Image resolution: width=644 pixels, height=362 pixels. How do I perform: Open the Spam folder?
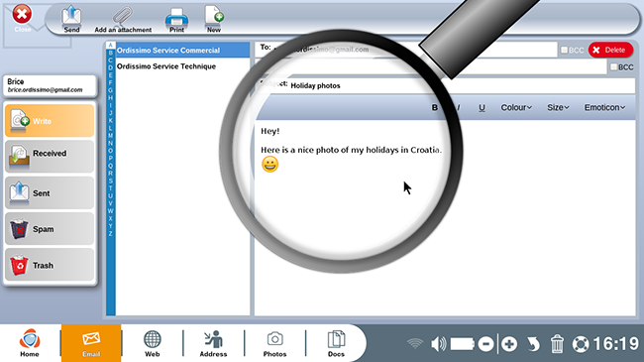click(x=50, y=229)
